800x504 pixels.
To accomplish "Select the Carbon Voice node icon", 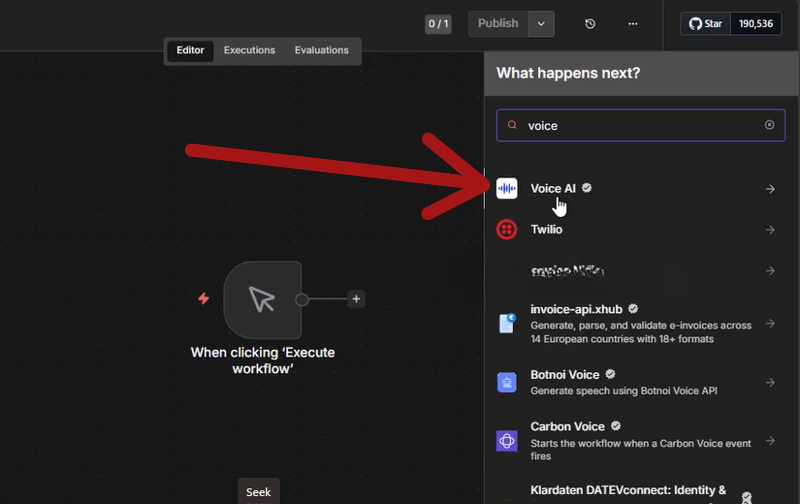I will (x=507, y=441).
